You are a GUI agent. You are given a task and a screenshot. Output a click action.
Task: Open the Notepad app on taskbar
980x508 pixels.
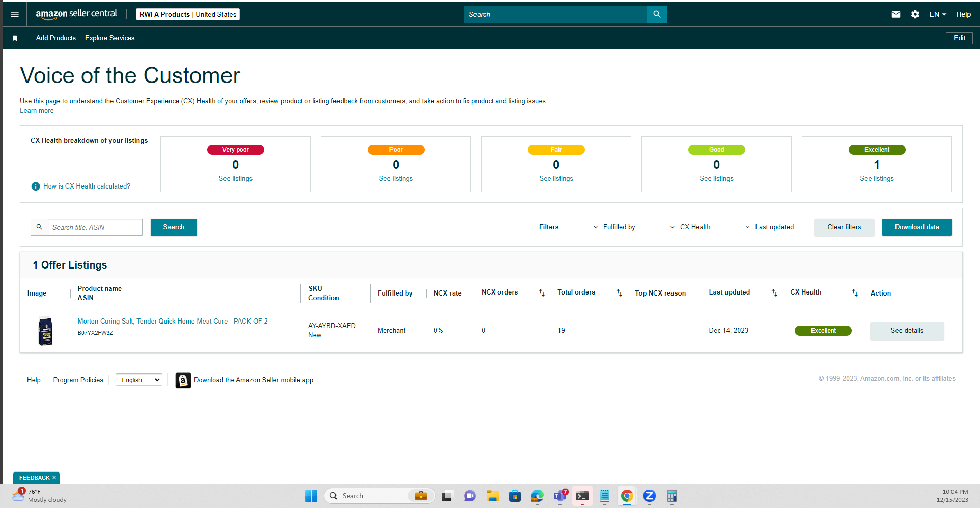point(605,496)
